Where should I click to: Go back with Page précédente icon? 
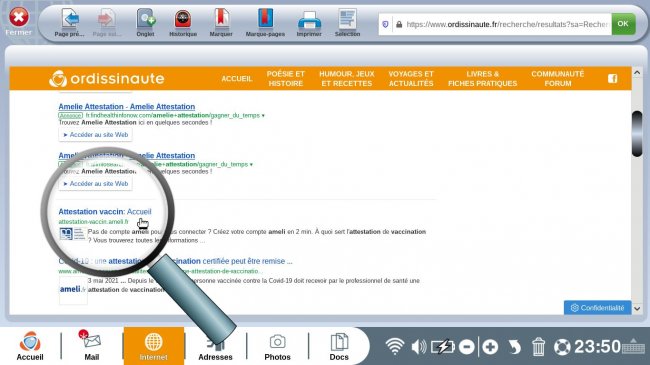pos(70,18)
